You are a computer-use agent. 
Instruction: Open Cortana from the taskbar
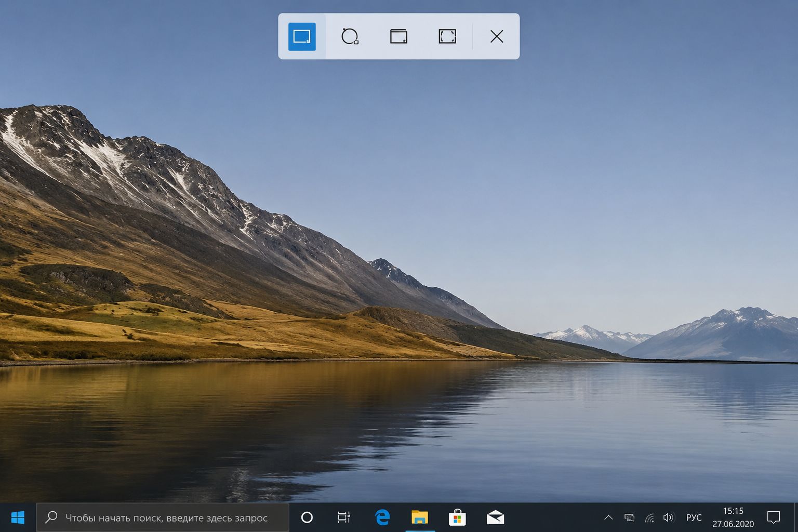(307, 517)
